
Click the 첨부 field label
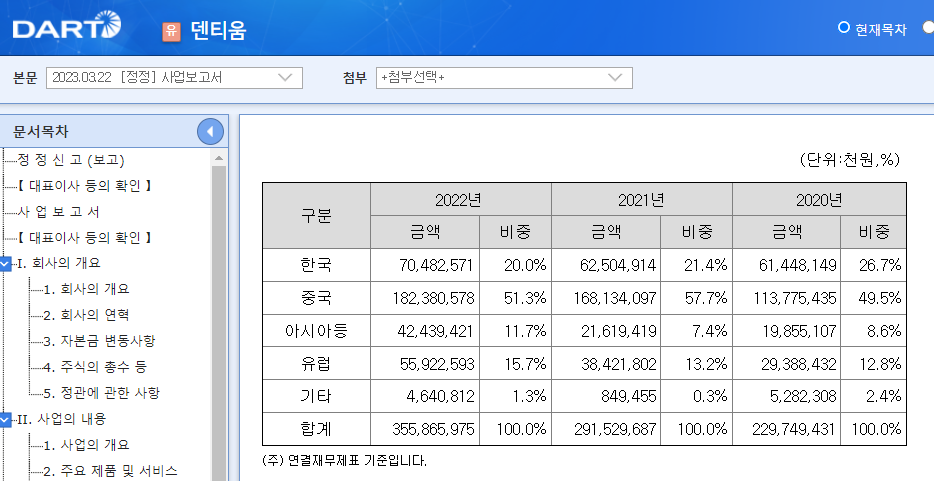point(354,78)
